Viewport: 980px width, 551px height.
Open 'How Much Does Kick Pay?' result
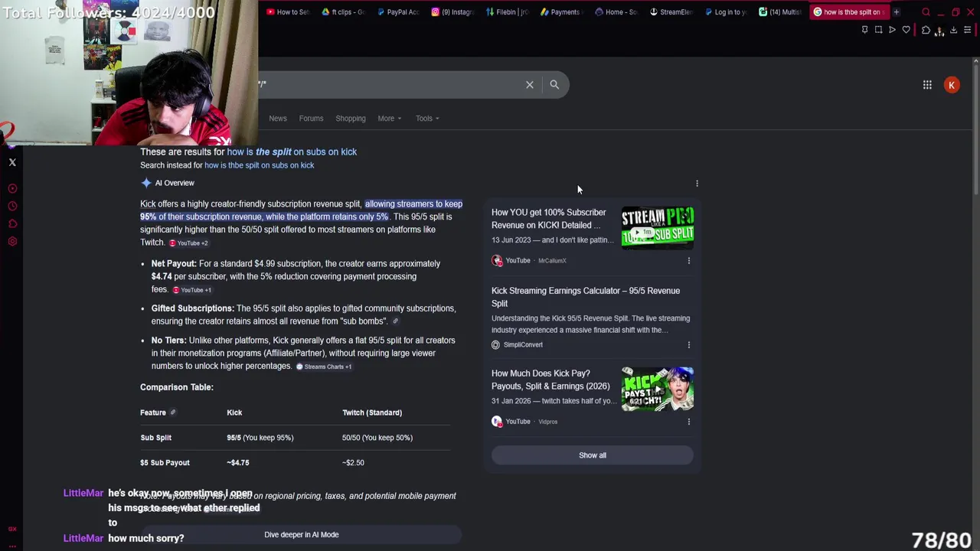click(x=550, y=380)
